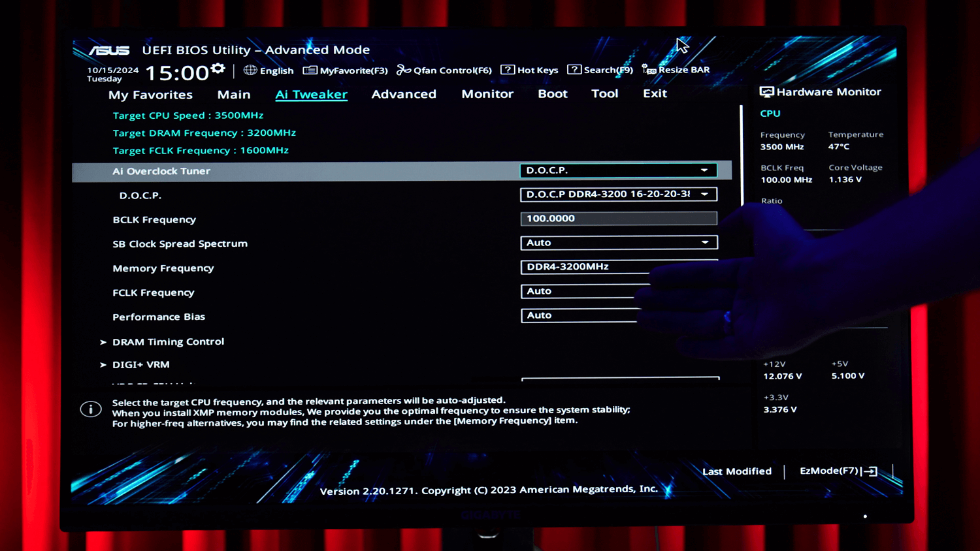
Task: Click the settings list vertical scrollbar
Action: 742,155
